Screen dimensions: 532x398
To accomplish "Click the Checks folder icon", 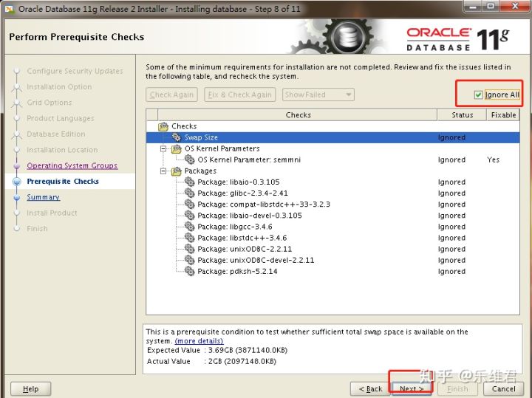I will (164, 126).
